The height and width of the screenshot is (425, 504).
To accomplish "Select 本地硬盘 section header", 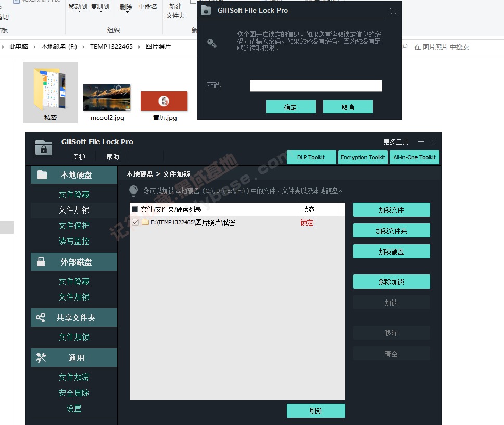I will [x=74, y=175].
